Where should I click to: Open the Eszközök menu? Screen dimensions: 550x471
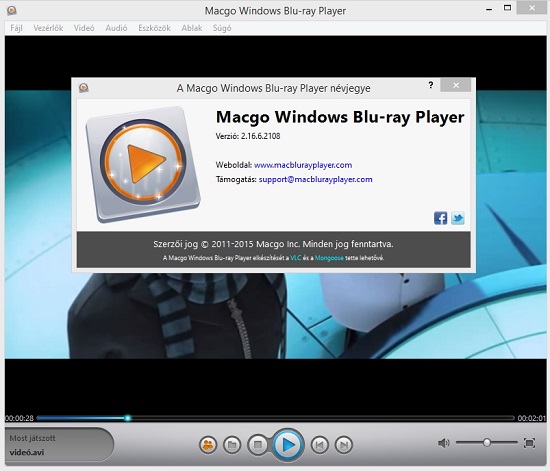(x=154, y=28)
